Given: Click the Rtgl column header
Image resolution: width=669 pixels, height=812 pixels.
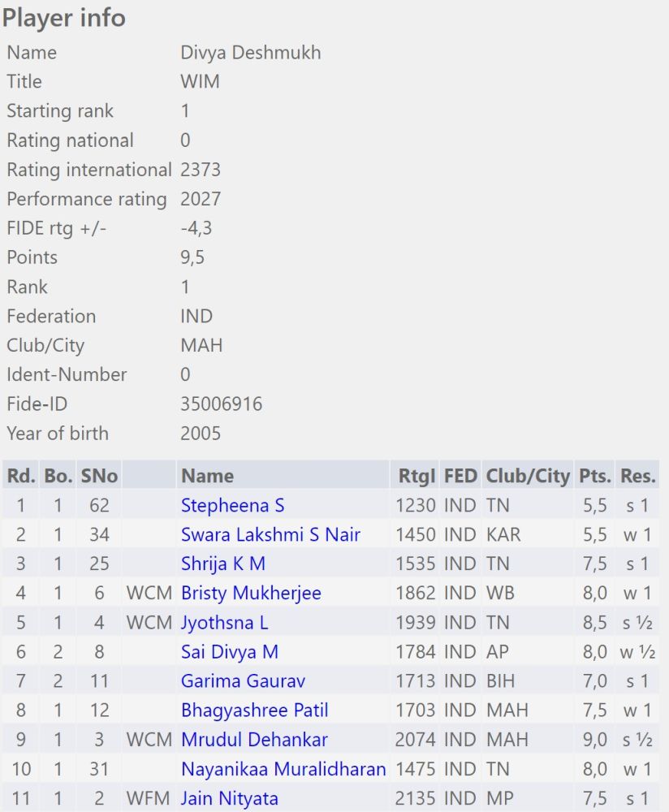Looking at the screenshot, I should point(417,476).
